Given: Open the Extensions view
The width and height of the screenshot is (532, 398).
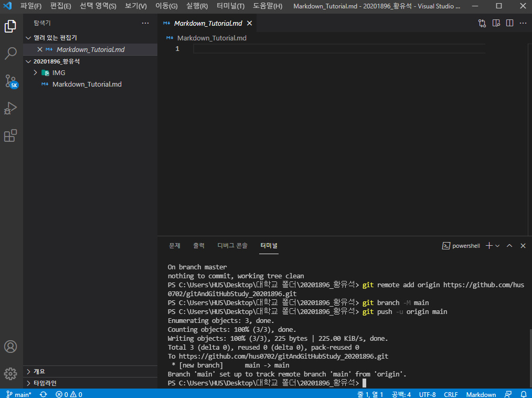Looking at the screenshot, I should point(10,135).
